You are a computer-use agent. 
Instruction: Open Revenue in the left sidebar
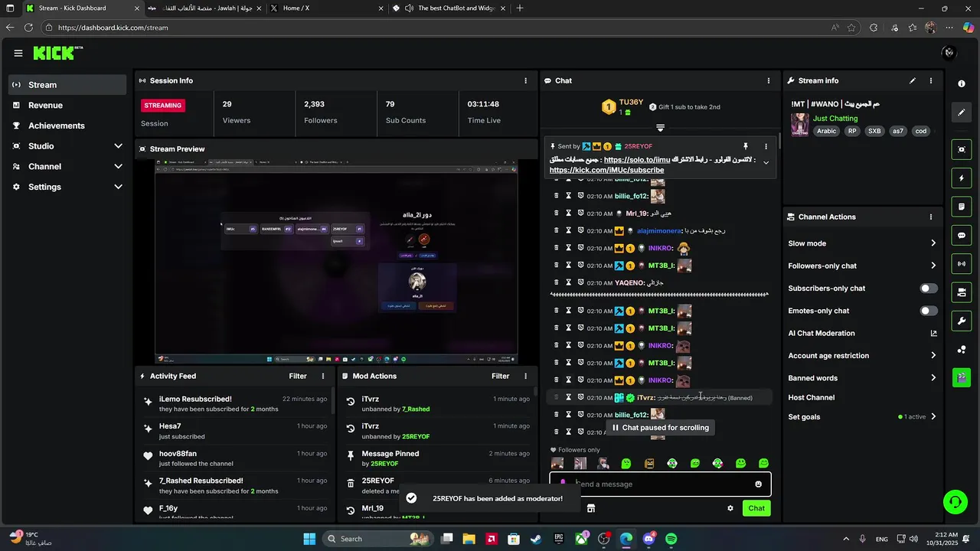tap(67, 106)
